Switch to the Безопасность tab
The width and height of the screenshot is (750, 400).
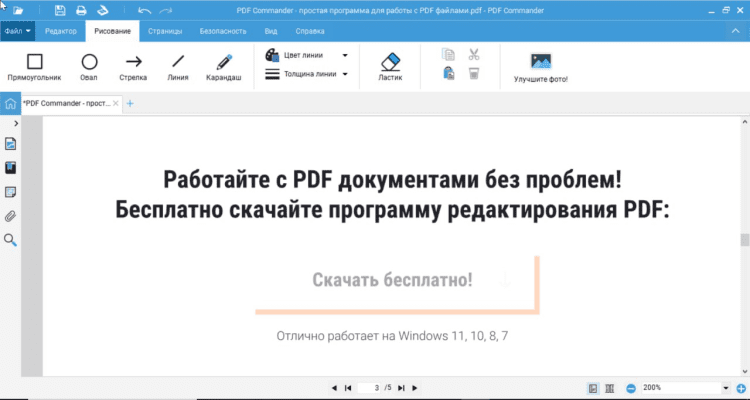click(x=223, y=31)
